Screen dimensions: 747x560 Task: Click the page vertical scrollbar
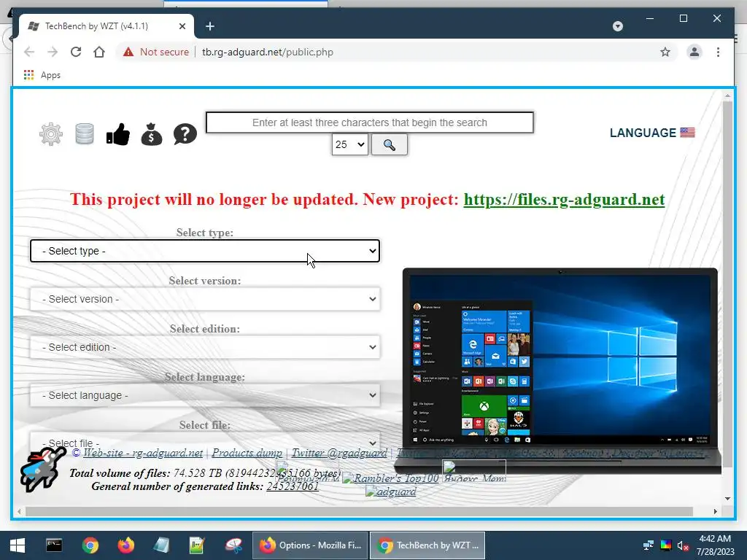point(727,284)
